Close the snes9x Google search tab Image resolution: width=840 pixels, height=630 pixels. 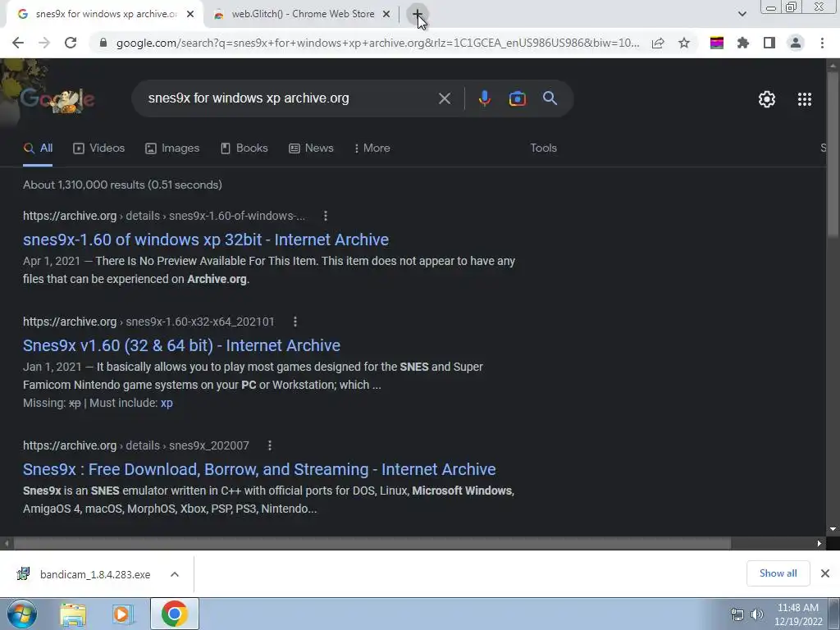click(190, 15)
